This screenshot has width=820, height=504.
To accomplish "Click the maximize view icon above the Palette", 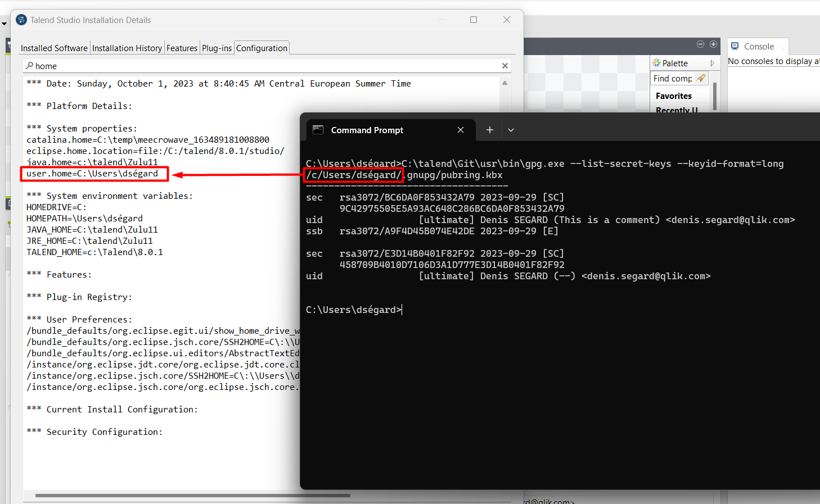I will (x=714, y=44).
